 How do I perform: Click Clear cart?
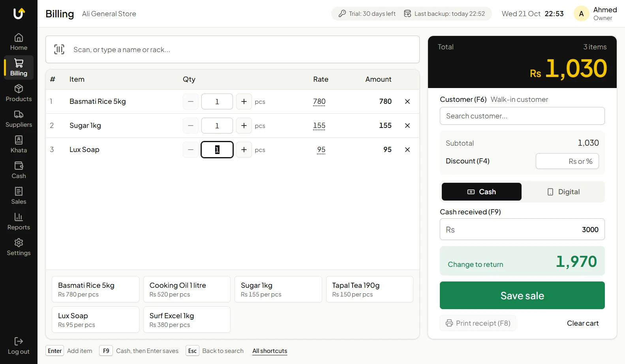click(x=583, y=323)
